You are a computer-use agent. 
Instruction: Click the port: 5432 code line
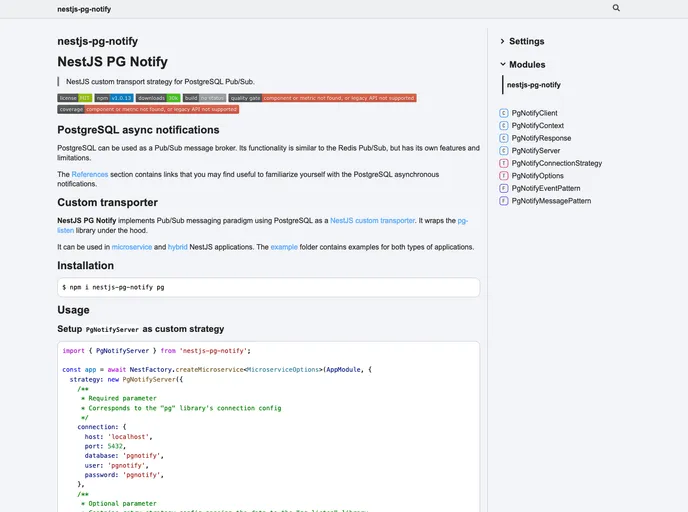point(105,446)
